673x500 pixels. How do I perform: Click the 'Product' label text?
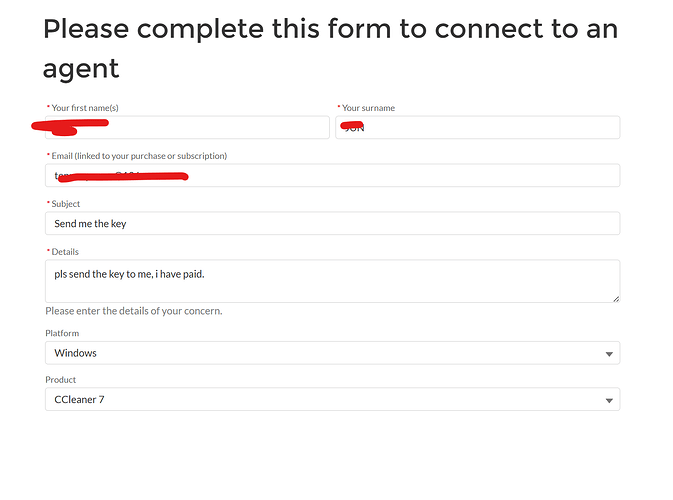point(61,380)
